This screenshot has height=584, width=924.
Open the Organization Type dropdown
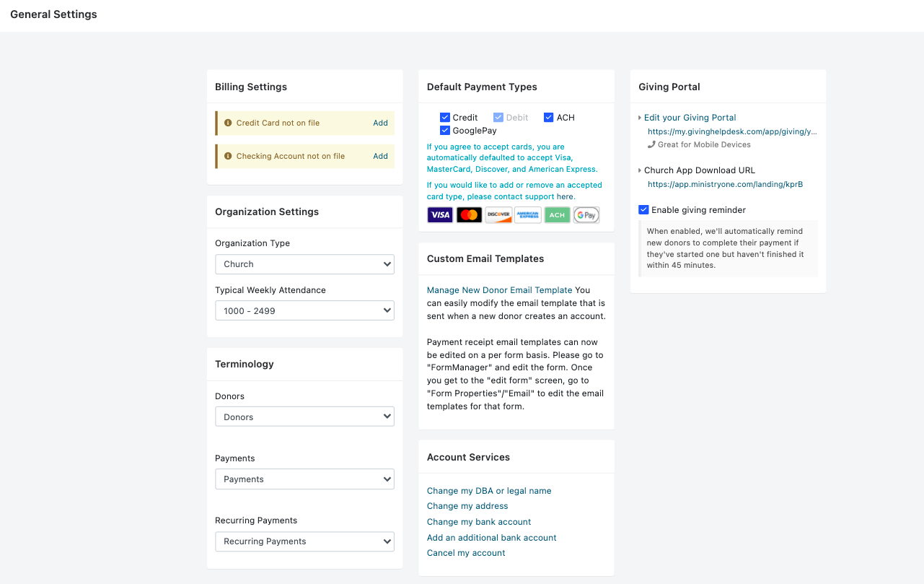coord(304,264)
